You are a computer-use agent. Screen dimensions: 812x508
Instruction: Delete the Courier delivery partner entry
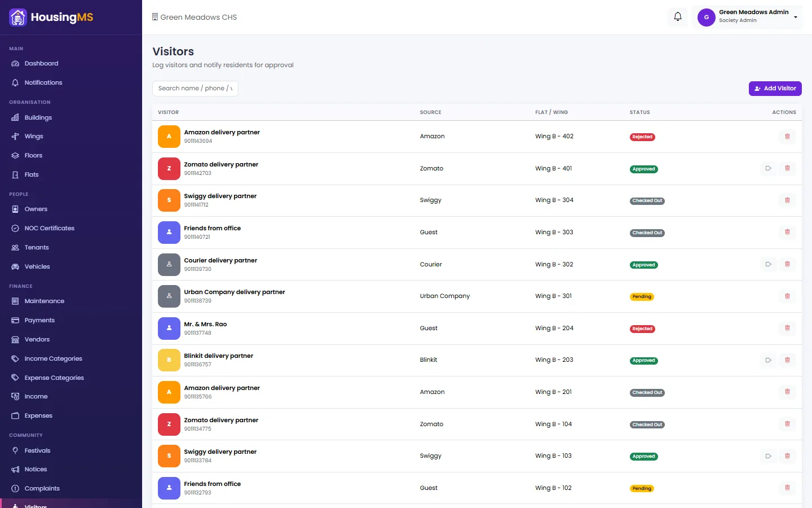pyautogui.click(x=787, y=264)
